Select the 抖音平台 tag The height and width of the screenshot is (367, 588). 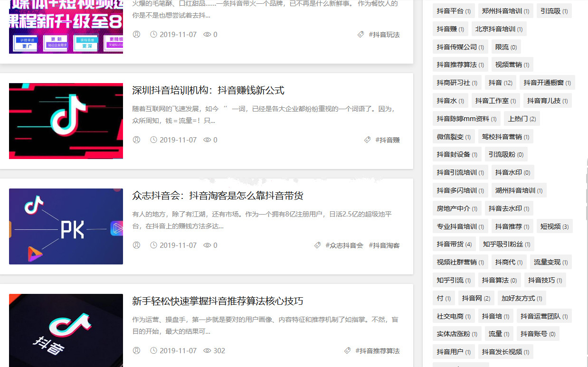(x=454, y=11)
